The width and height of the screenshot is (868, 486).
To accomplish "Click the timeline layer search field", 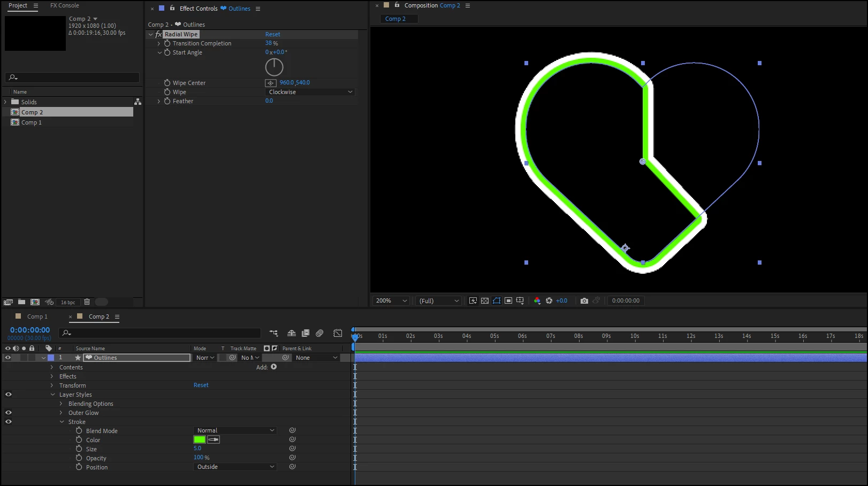I will [x=159, y=333].
